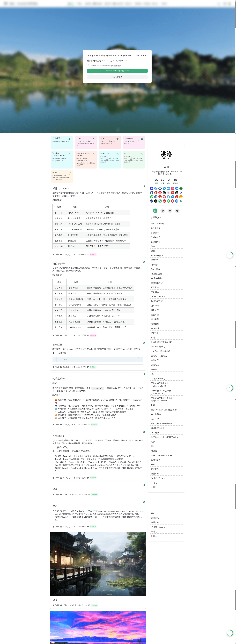Open the QQ penguin icon

tap(168, 197)
